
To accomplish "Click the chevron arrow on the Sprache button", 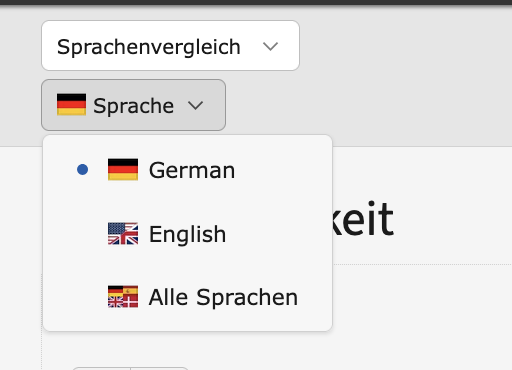I will click(195, 105).
